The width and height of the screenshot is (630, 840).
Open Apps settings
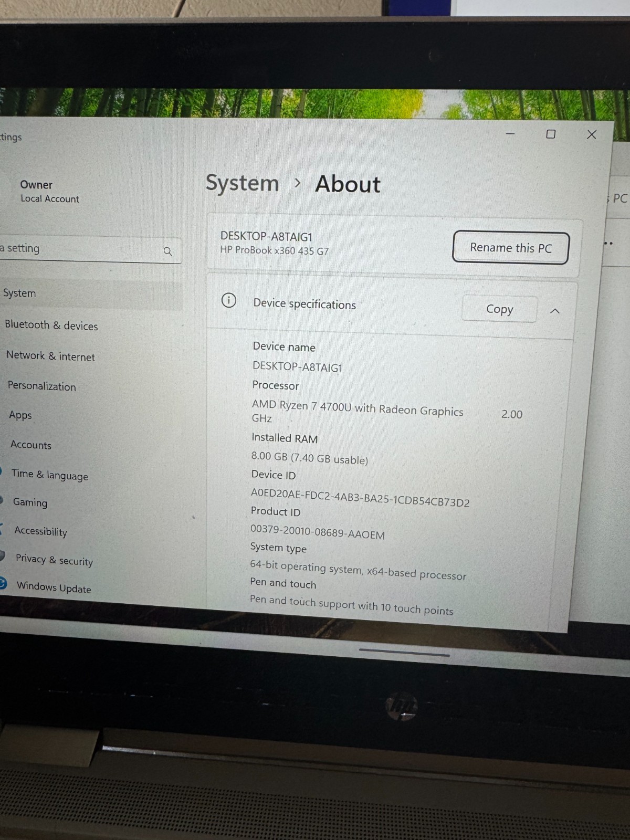coord(20,415)
